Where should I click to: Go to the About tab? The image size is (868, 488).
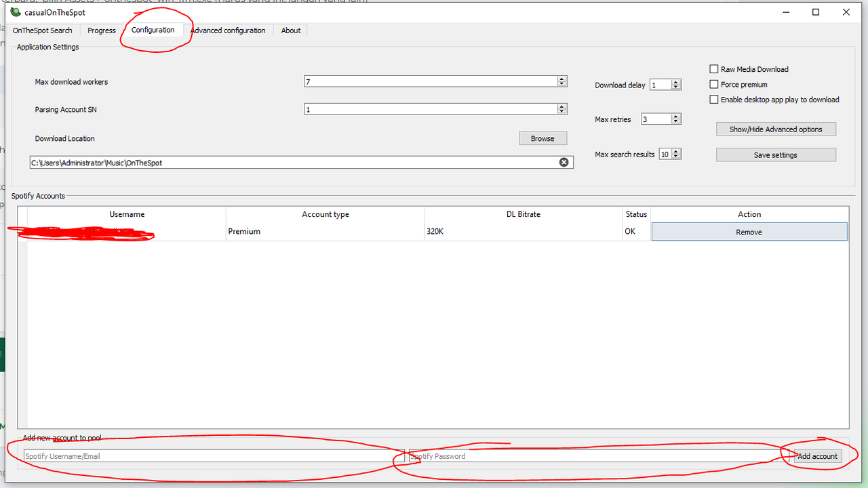[x=291, y=30]
